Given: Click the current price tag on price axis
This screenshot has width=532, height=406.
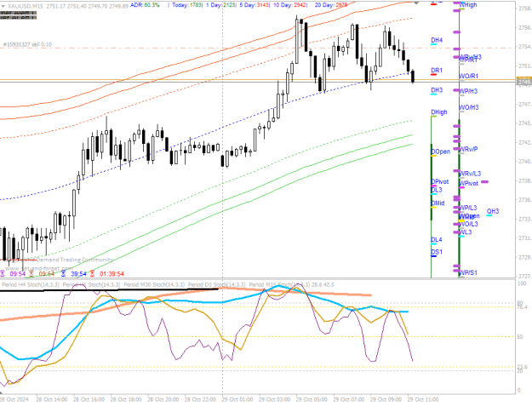Looking at the screenshot, I should pos(523,82).
